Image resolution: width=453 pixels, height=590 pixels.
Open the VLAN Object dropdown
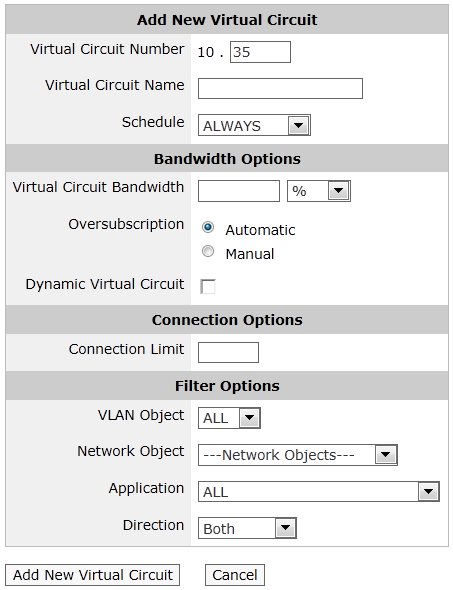[229, 418]
